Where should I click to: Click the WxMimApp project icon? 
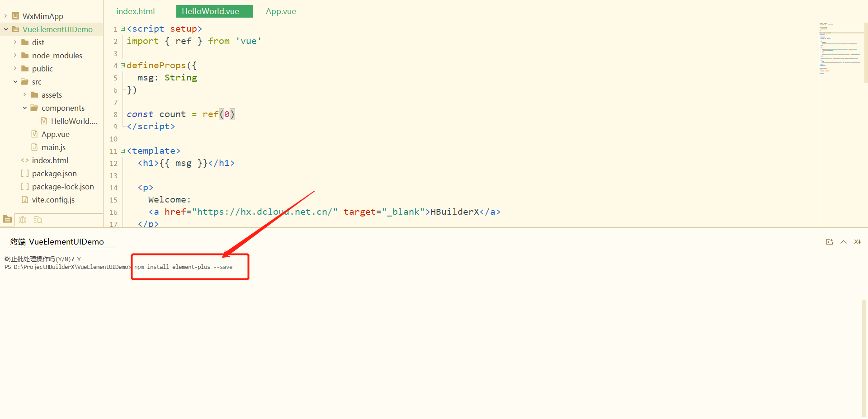click(15, 16)
